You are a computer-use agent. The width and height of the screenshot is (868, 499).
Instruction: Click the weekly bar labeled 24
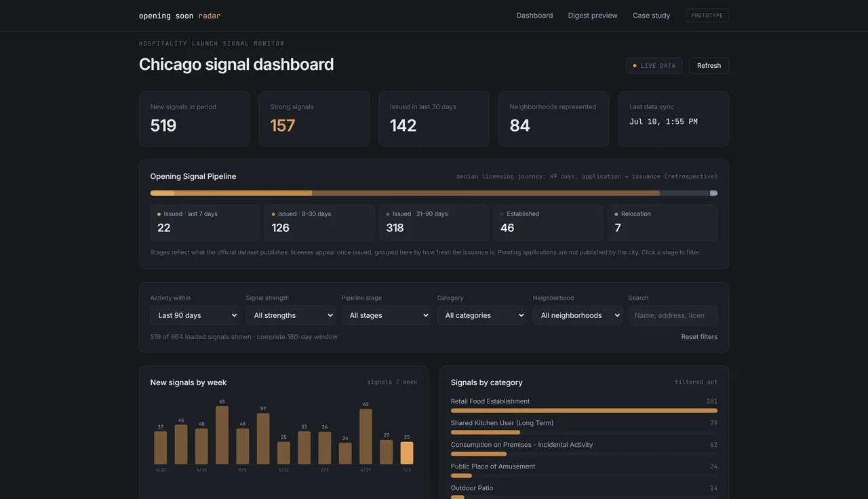click(x=345, y=454)
